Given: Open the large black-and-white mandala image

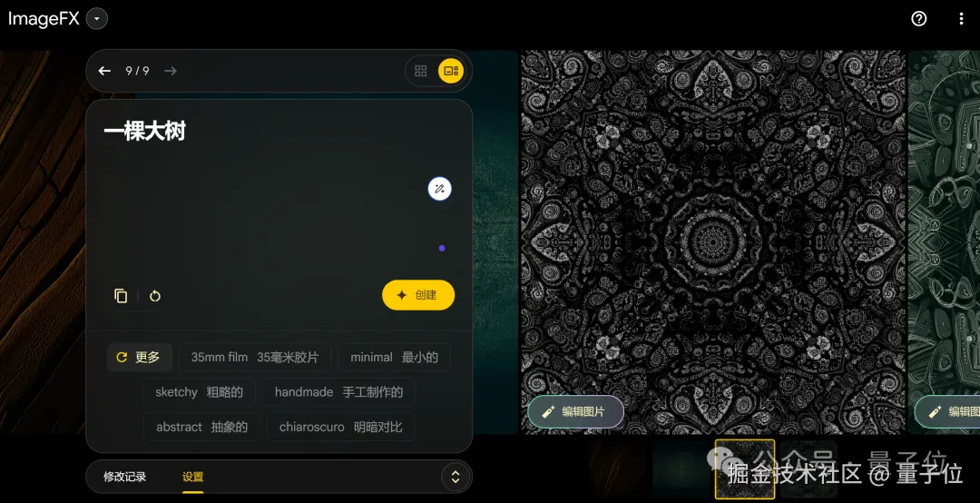Looking at the screenshot, I should point(713,242).
